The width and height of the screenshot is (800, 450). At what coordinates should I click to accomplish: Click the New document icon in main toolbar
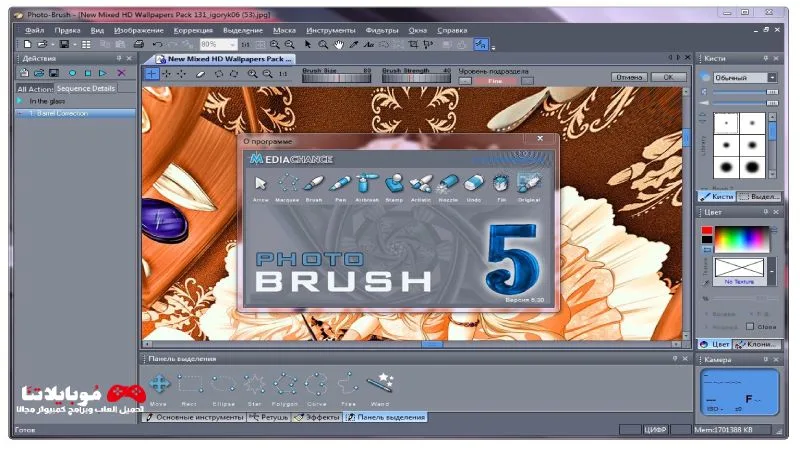[28, 44]
